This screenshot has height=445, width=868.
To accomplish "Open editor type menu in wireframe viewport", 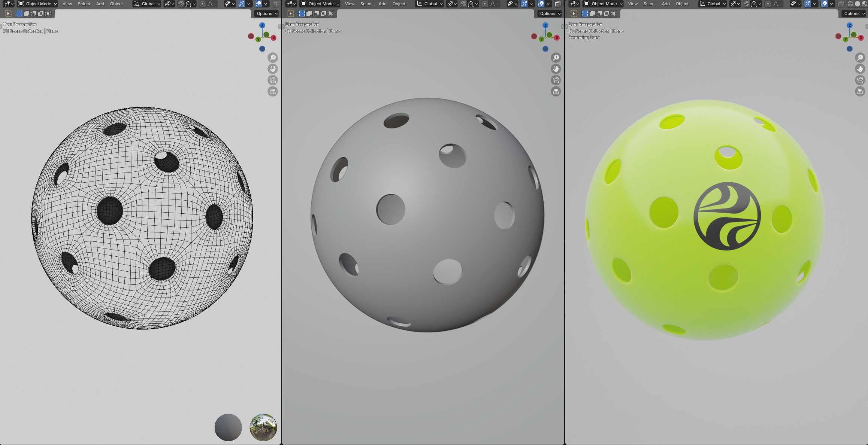I will [x=8, y=4].
